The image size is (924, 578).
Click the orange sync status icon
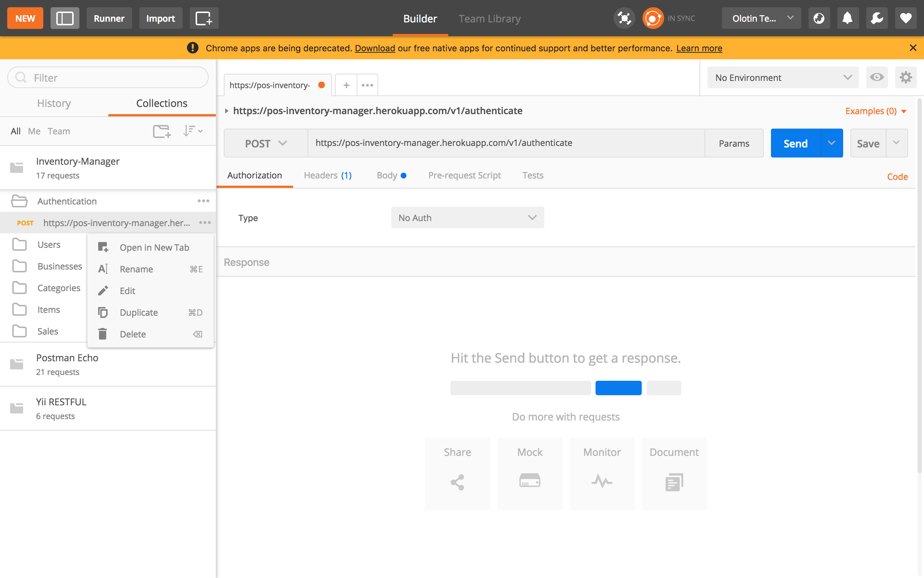[653, 18]
